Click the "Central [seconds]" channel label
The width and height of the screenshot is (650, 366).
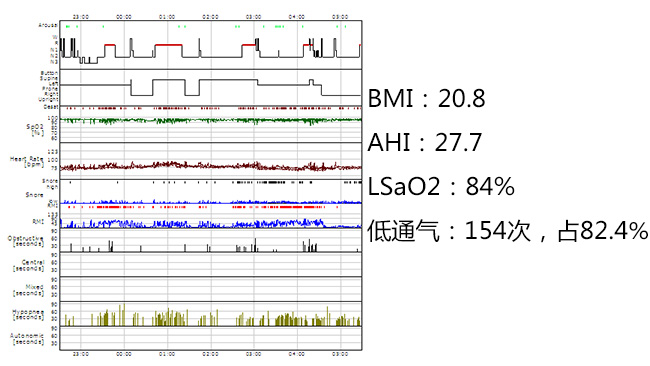click(x=28, y=265)
